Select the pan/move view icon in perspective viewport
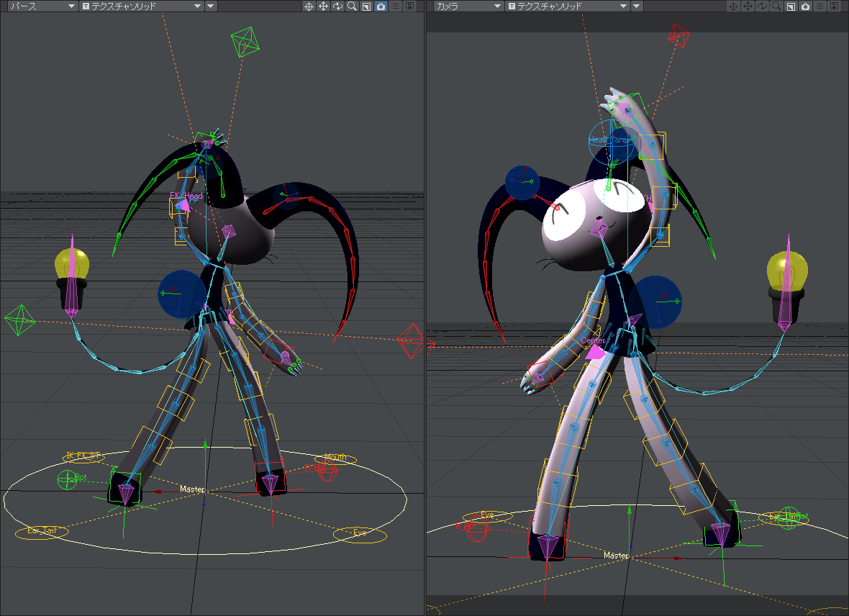The width and height of the screenshot is (849, 616). pyautogui.click(x=323, y=6)
